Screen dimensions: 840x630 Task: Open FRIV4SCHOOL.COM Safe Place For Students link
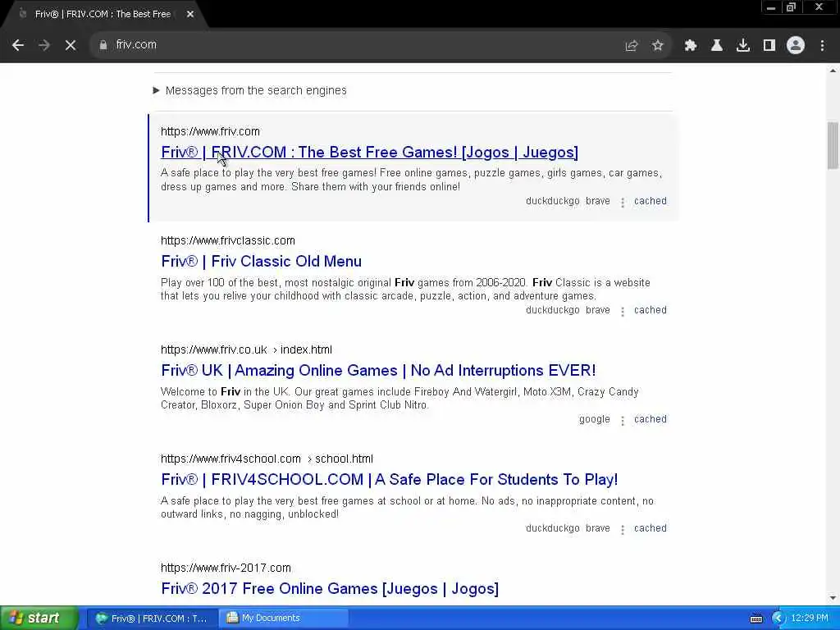[x=390, y=479]
